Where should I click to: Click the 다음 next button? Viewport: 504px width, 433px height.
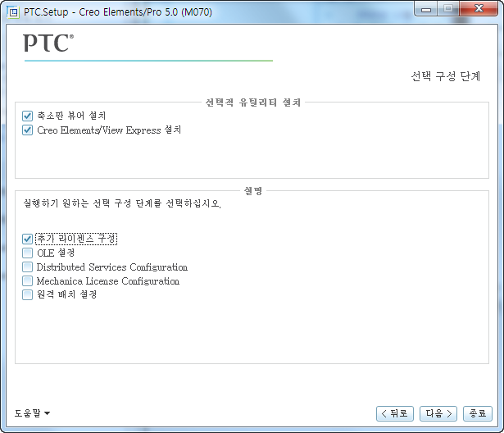(438, 413)
